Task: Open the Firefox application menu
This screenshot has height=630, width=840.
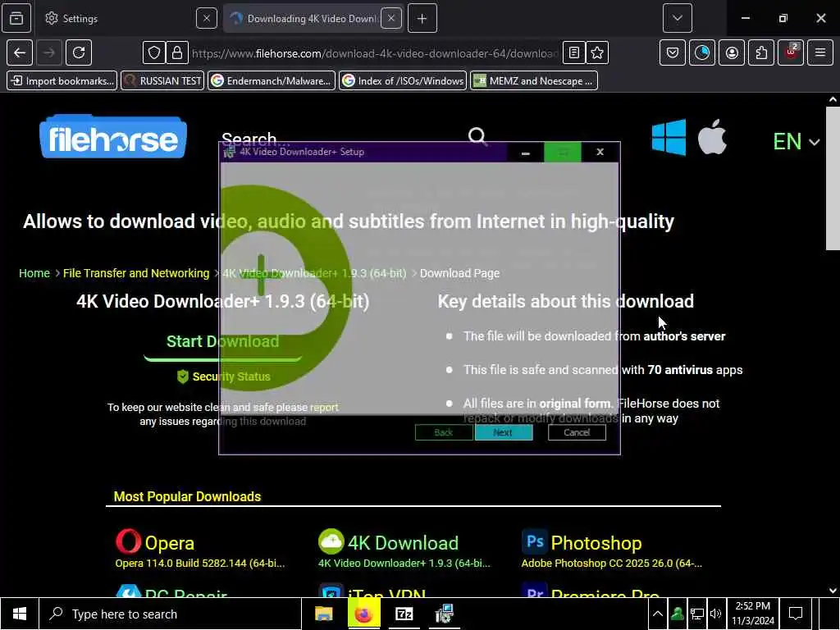Action: pyautogui.click(x=820, y=52)
